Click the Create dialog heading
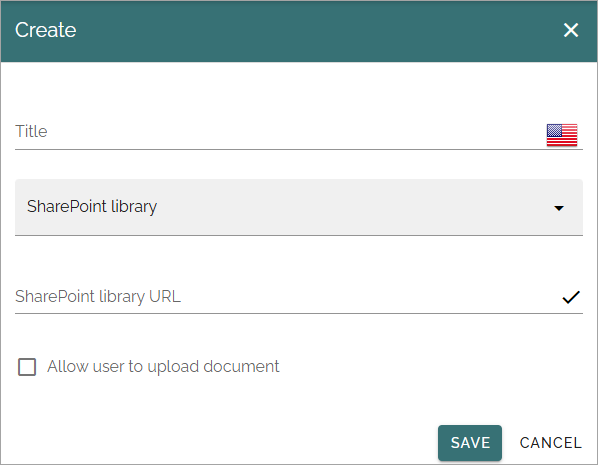Image resolution: width=598 pixels, height=465 pixels. (45, 30)
